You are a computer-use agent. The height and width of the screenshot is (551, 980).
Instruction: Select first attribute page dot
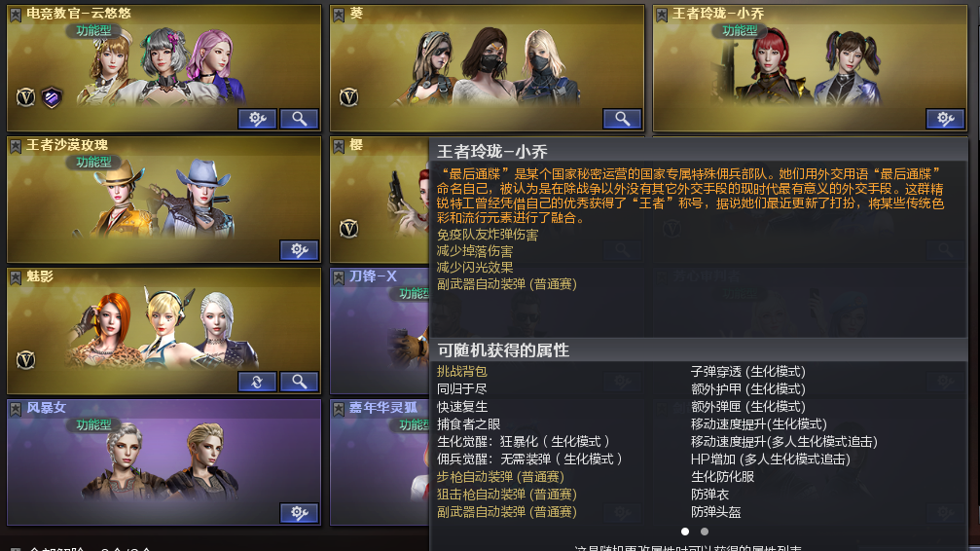coord(685,531)
